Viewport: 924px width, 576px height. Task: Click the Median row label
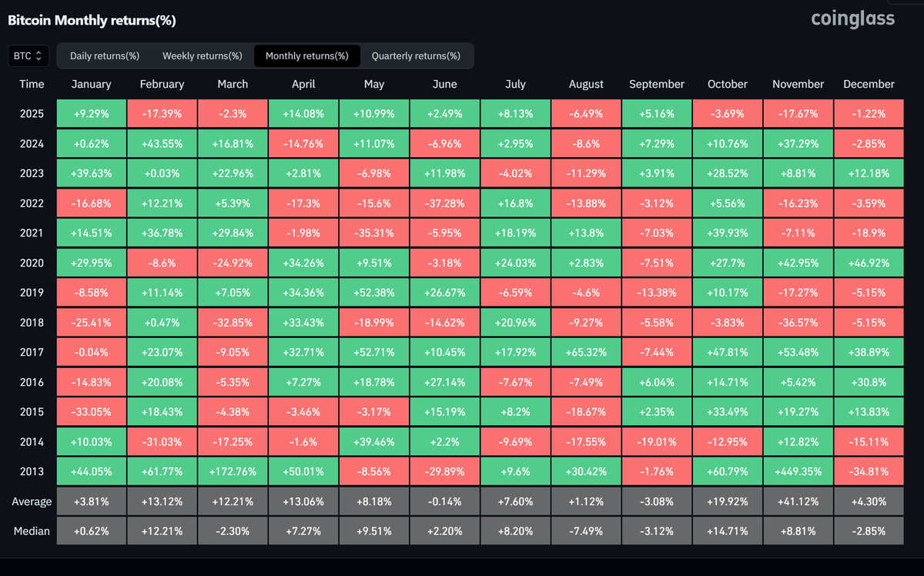[32, 531]
